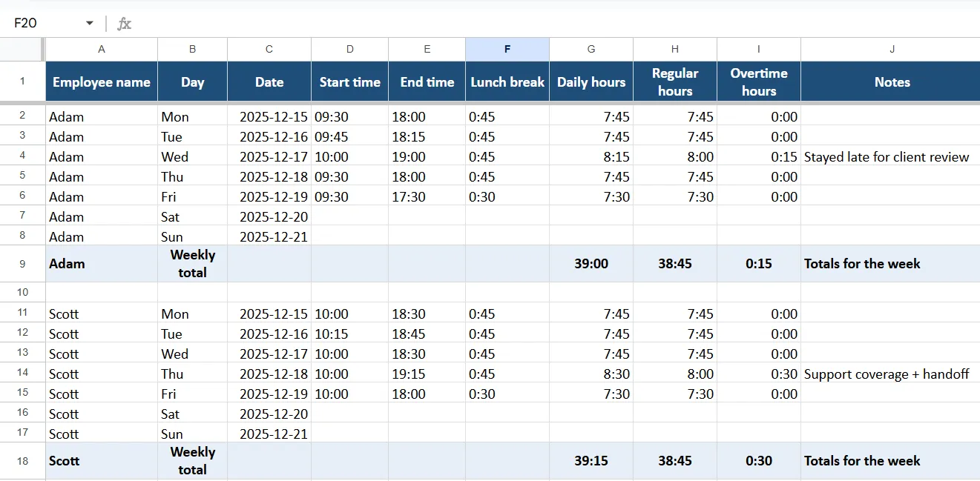Click the "Daily hours" header cell
Viewport: 980px width, 481px height.
[x=591, y=82]
